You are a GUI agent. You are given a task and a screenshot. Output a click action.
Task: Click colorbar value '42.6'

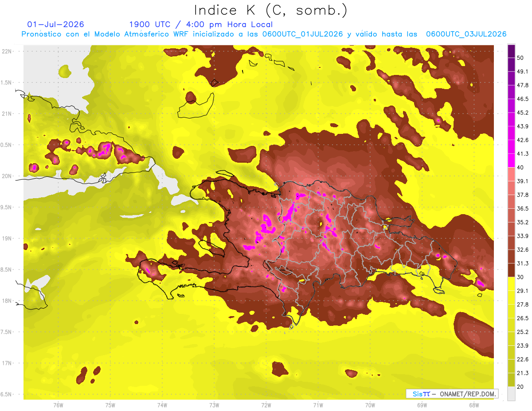tap(522, 140)
